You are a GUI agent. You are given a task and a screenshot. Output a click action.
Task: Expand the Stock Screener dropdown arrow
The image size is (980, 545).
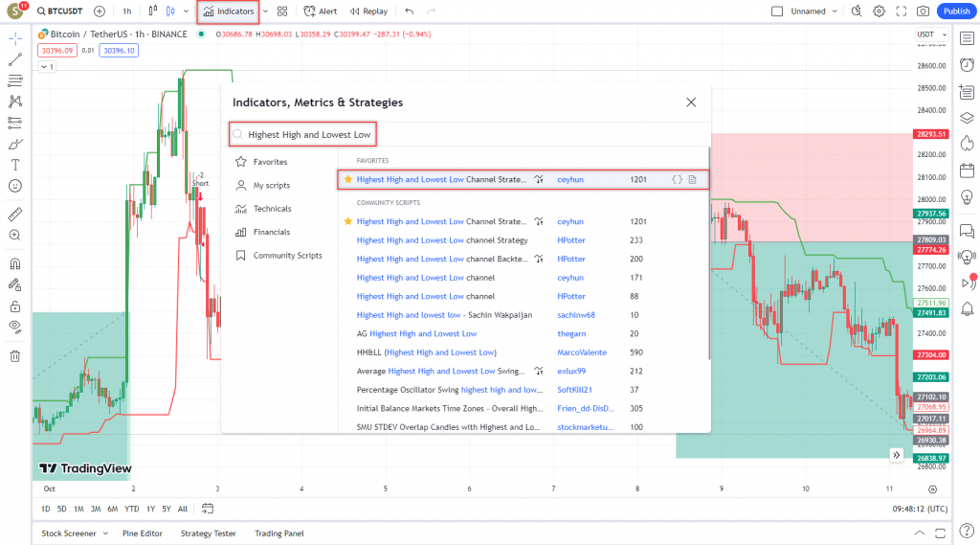coord(105,534)
